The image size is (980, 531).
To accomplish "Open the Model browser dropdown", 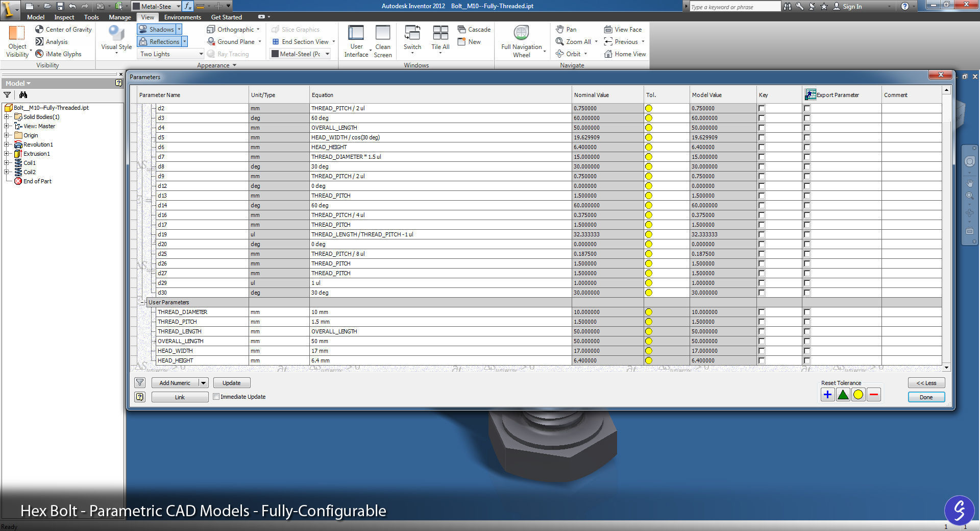I will pyautogui.click(x=18, y=83).
